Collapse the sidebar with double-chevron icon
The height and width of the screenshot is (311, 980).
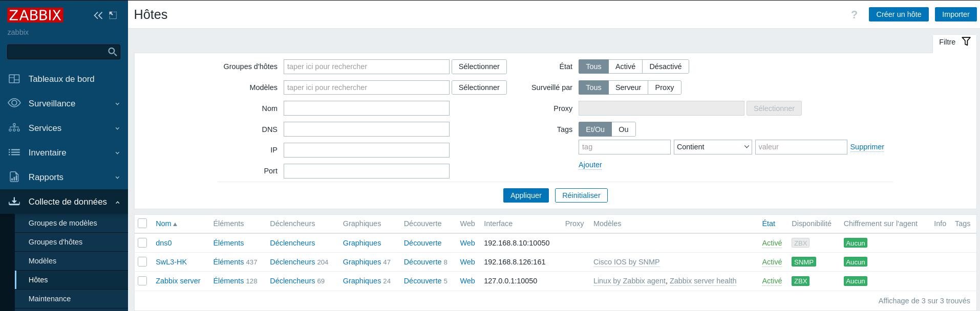pyautogui.click(x=98, y=15)
